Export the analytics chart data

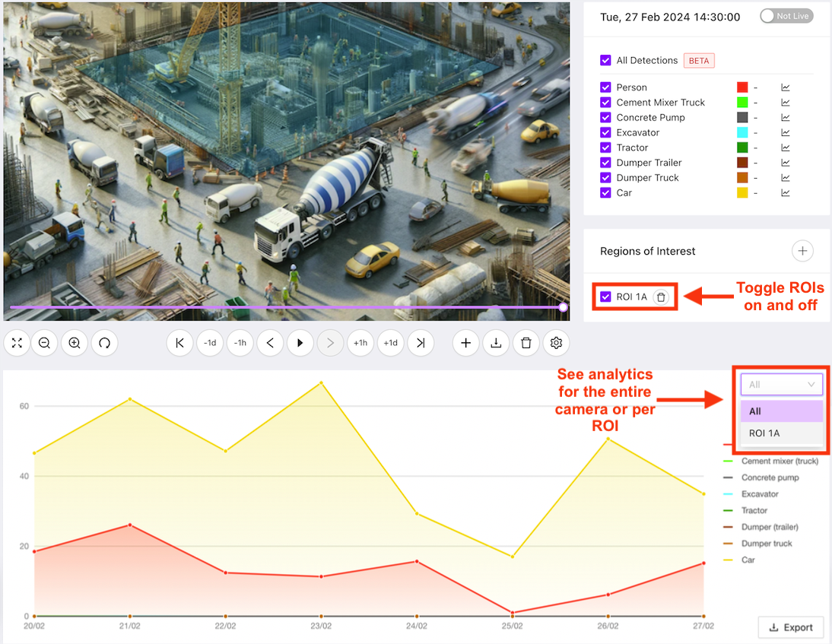[x=790, y=627]
